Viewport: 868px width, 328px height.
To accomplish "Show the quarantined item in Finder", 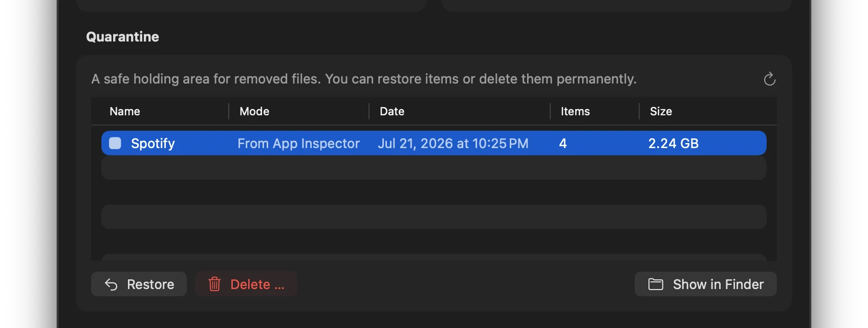I will pyautogui.click(x=706, y=284).
